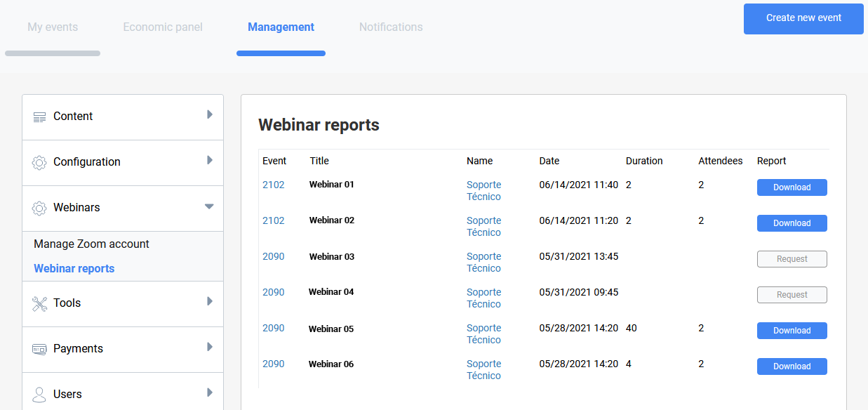Click the Content list icon in sidebar
This screenshot has height=410, width=868.
(40, 117)
